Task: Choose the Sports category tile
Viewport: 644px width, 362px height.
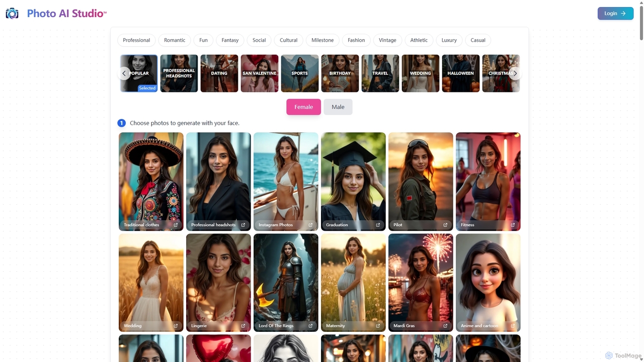Action: pos(300,73)
